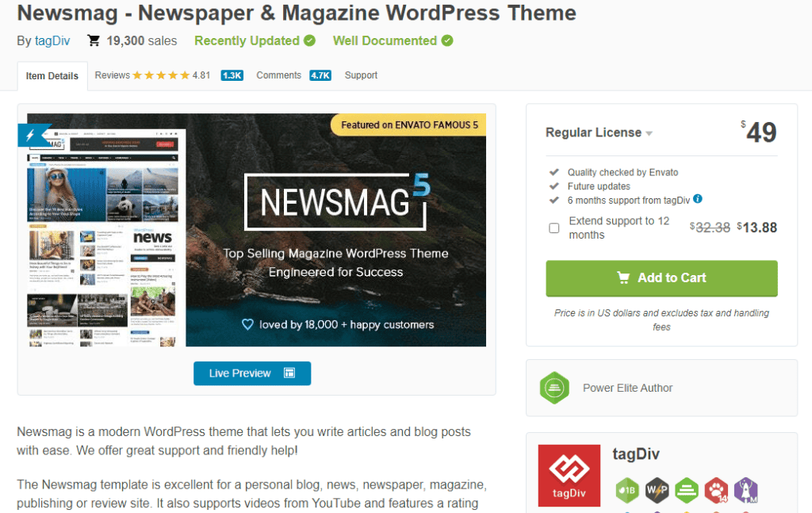
Task: Click the cart icon inside Add to Cart
Action: coord(623,278)
